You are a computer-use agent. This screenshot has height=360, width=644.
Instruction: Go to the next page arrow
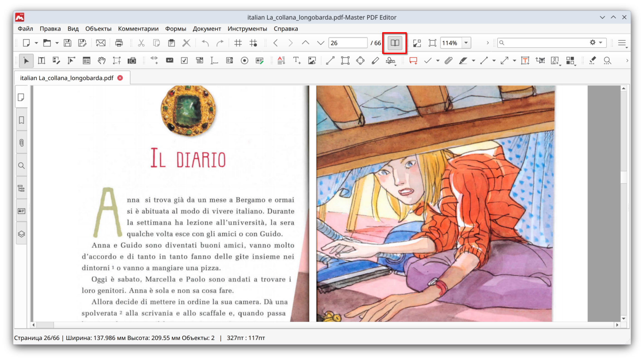291,43
